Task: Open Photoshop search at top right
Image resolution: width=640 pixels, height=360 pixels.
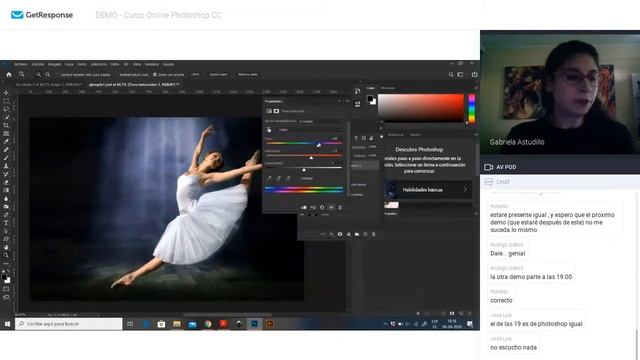Action: (451, 75)
